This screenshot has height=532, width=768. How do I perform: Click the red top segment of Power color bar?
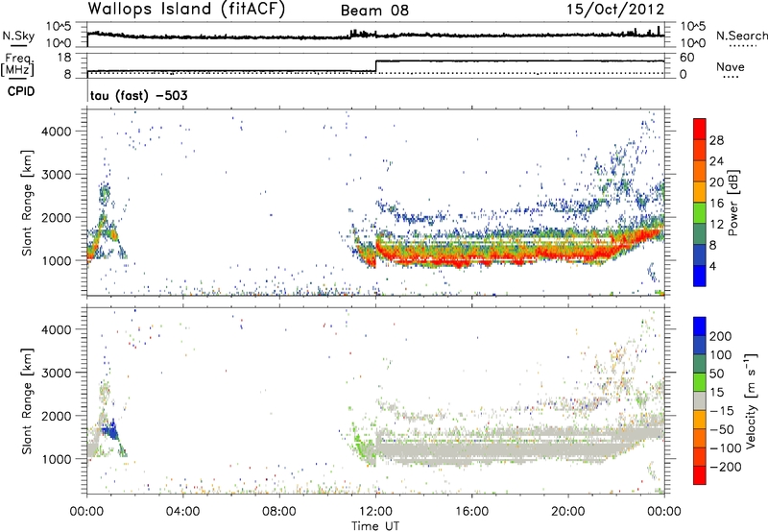pos(700,130)
